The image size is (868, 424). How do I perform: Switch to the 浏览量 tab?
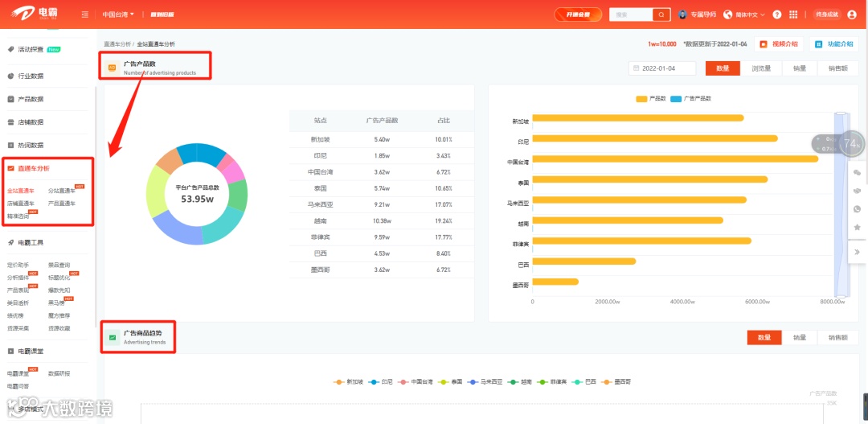(761, 68)
